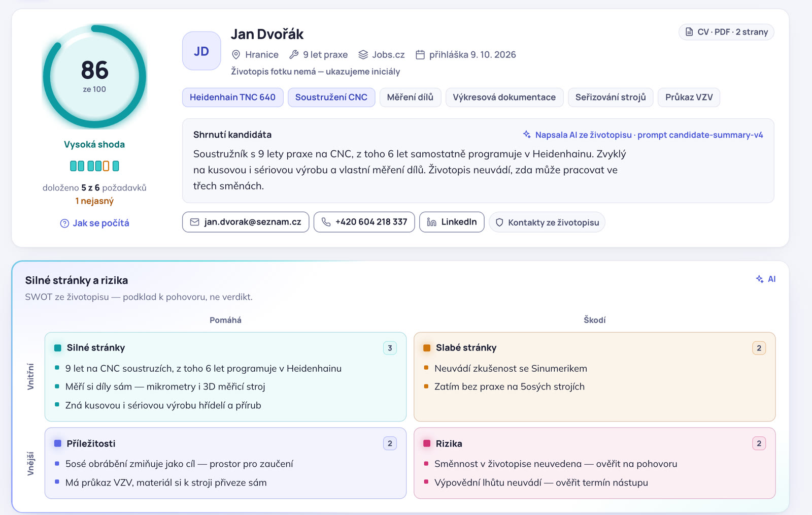This screenshot has width=812, height=515.
Task: Click the text Má průkaz VZV item
Action: tap(166, 482)
